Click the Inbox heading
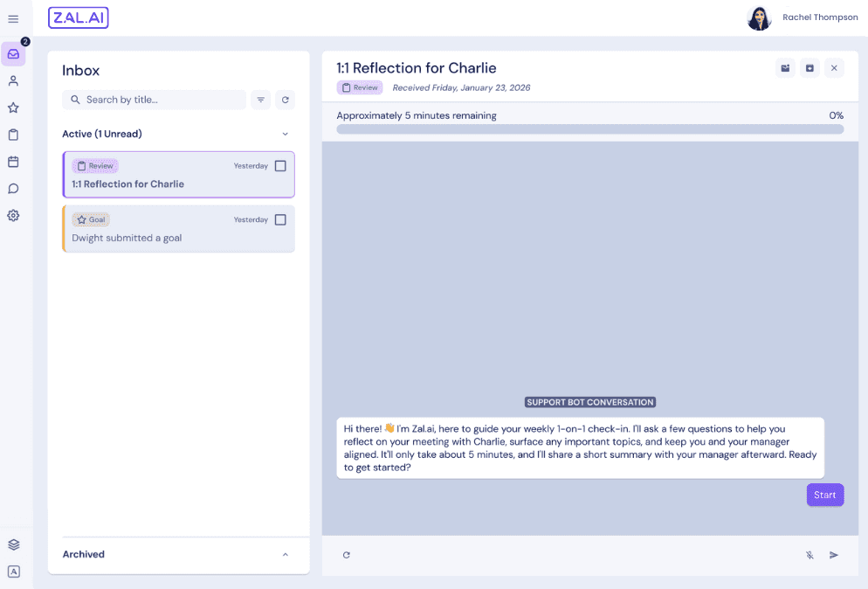The width and height of the screenshot is (868, 589). click(81, 71)
